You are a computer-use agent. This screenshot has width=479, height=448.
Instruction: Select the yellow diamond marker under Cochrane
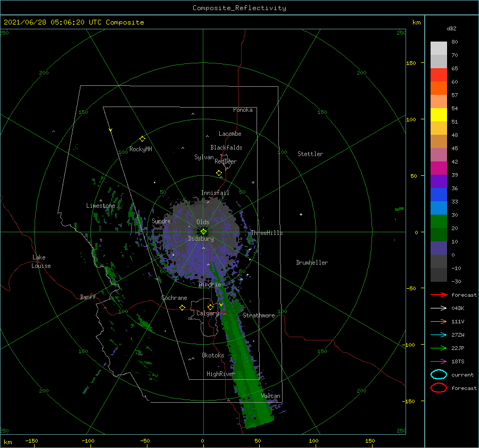(182, 307)
